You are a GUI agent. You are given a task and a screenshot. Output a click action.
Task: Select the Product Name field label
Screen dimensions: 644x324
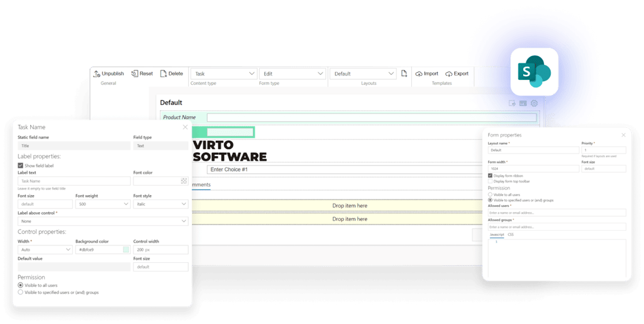tap(179, 118)
